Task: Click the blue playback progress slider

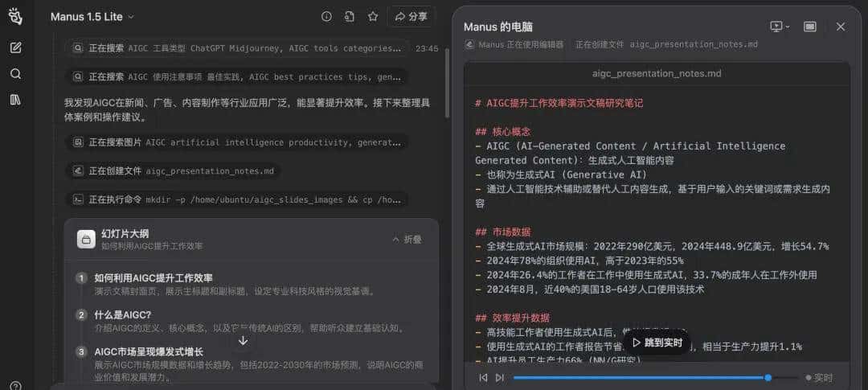Action: click(656, 378)
